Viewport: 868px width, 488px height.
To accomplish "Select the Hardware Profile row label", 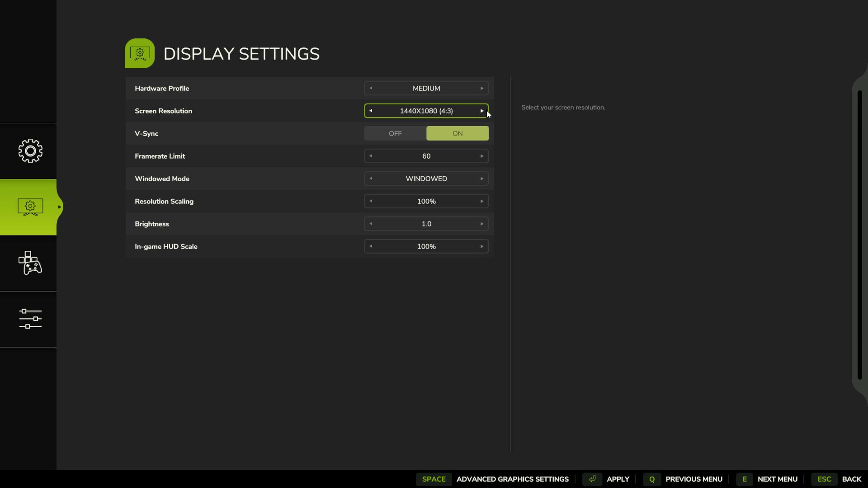I will pos(162,88).
